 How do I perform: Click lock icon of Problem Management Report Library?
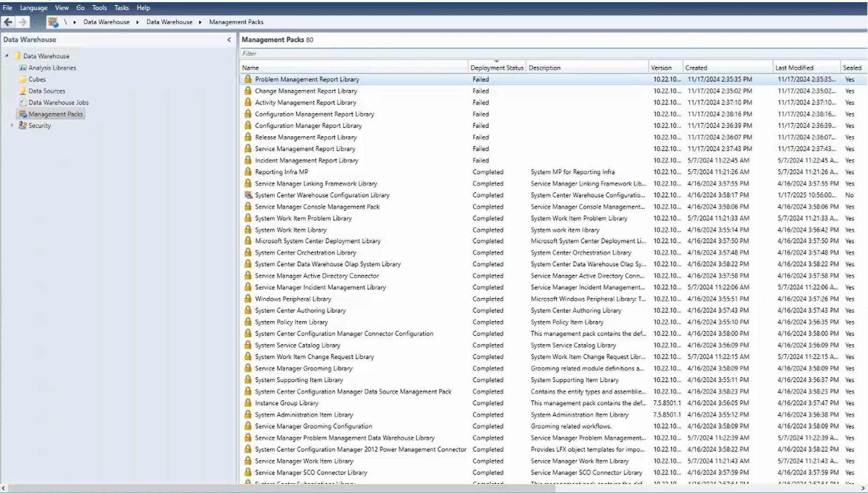(x=248, y=79)
